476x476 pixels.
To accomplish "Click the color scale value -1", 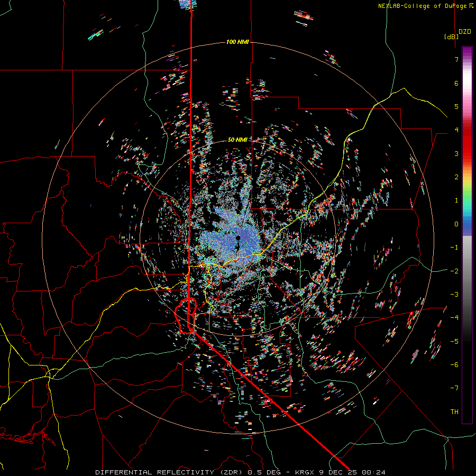I will (x=454, y=248).
